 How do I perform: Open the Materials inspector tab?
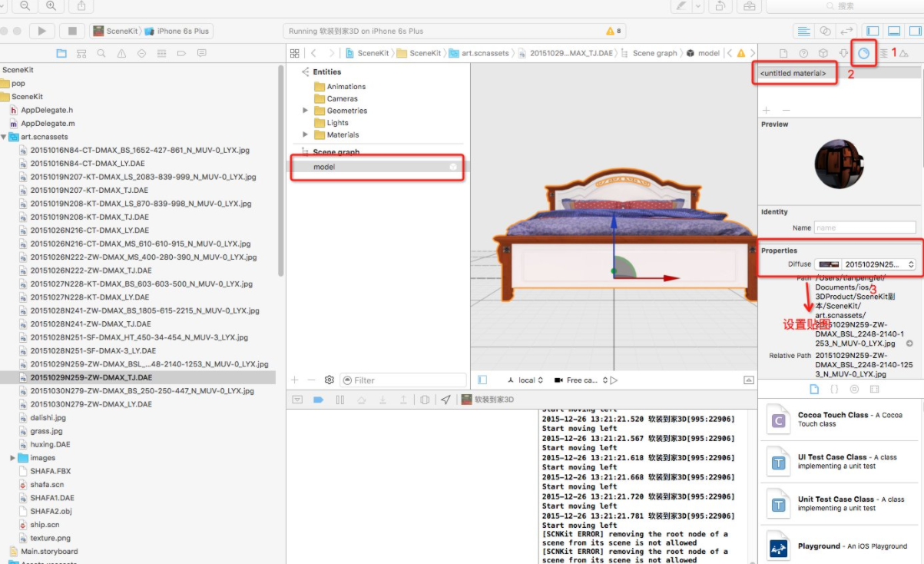pyautogui.click(x=864, y=53)
